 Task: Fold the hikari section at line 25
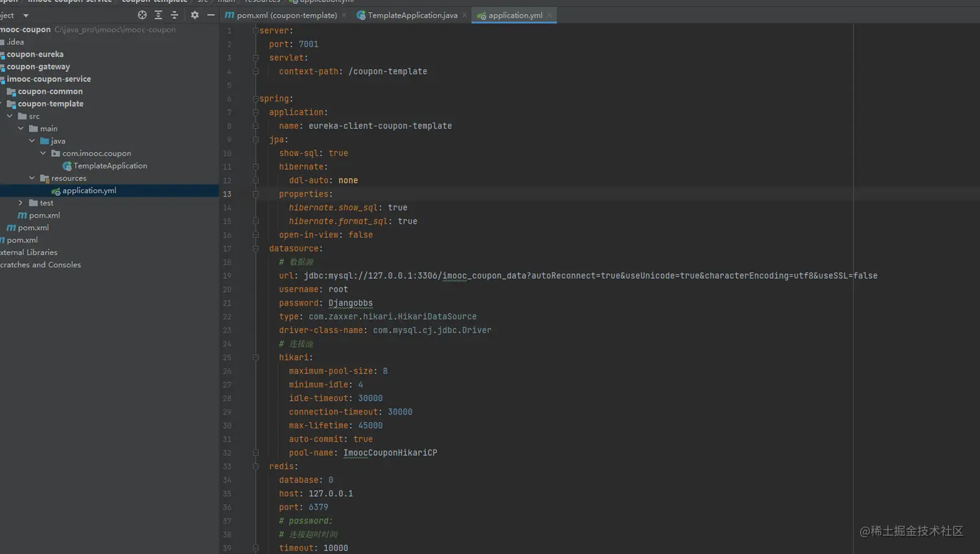coord(255,357)
